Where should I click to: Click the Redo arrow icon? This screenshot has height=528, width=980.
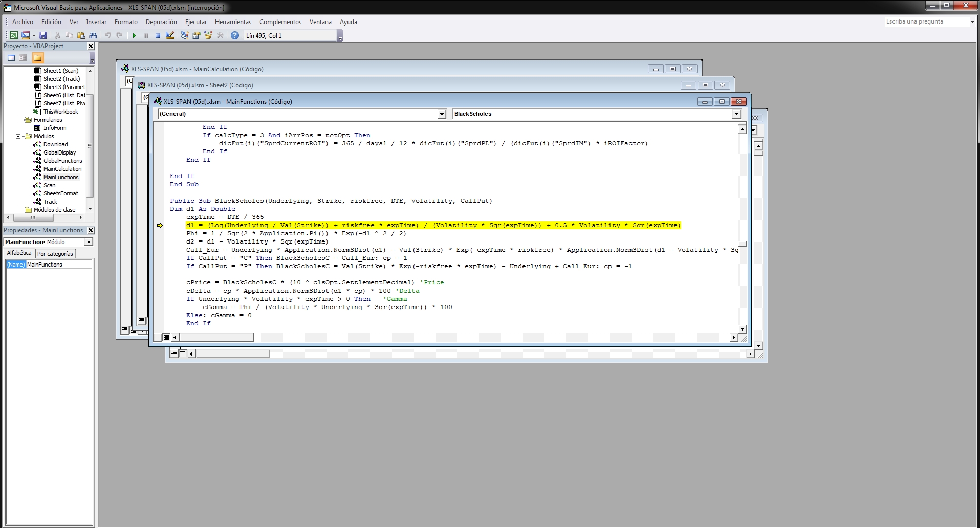120,35
